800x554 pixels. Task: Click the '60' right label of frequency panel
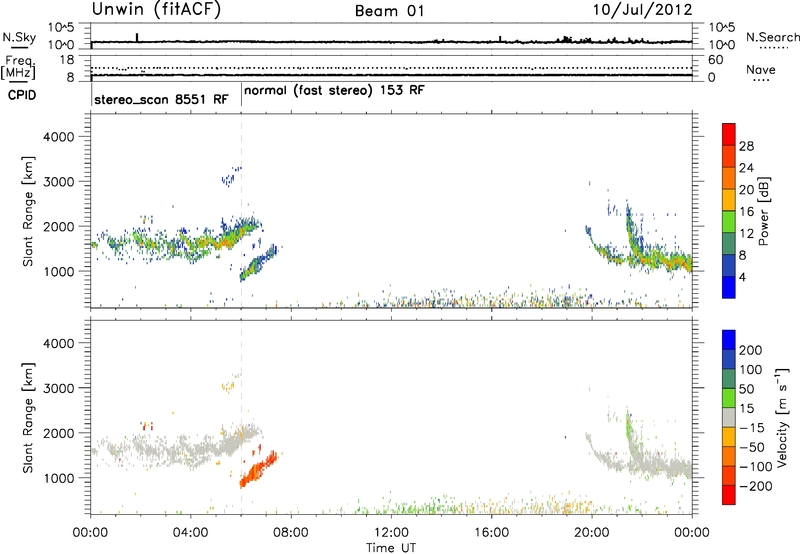pos(715,60)
